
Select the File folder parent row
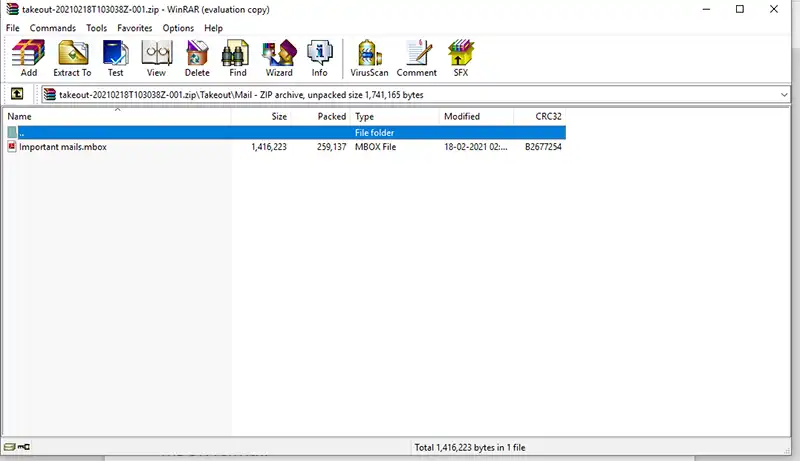coord(286,133)
